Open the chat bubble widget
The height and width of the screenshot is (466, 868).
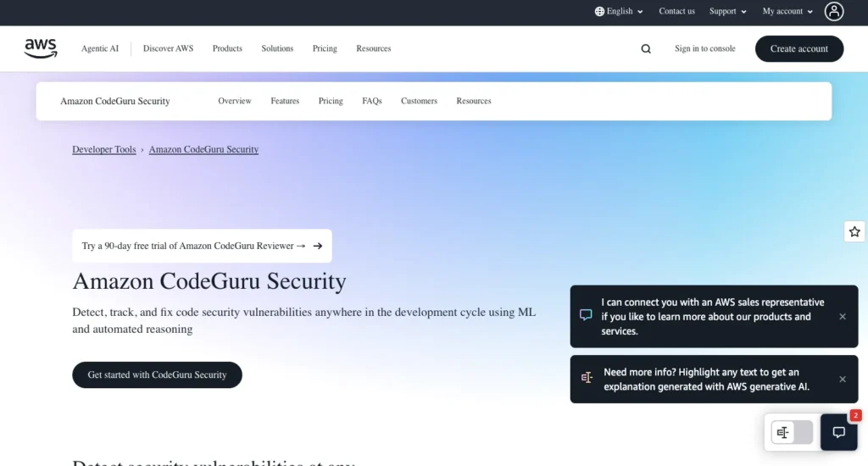click(838, 432)
